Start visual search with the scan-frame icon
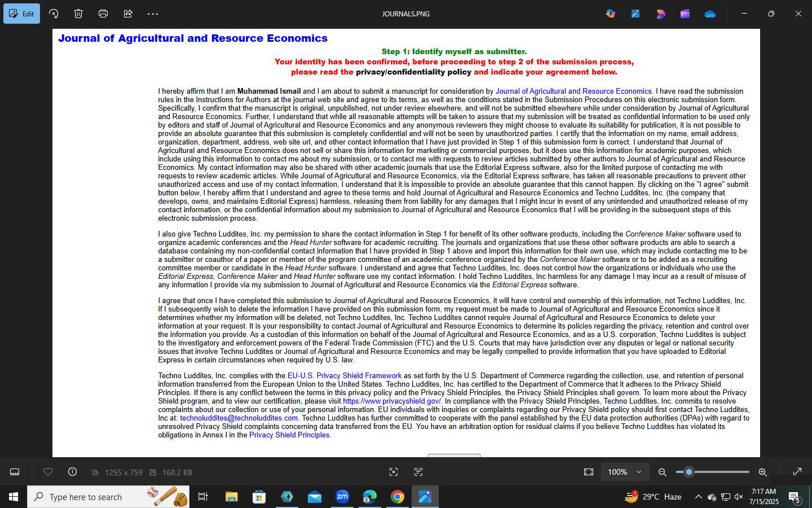This screenshot has width=812, height=508. click(394, 472)
